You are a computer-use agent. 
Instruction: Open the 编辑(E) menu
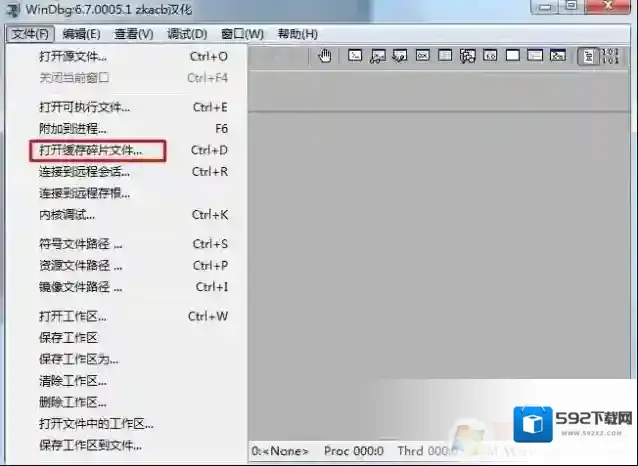click(x=81, y=34)
